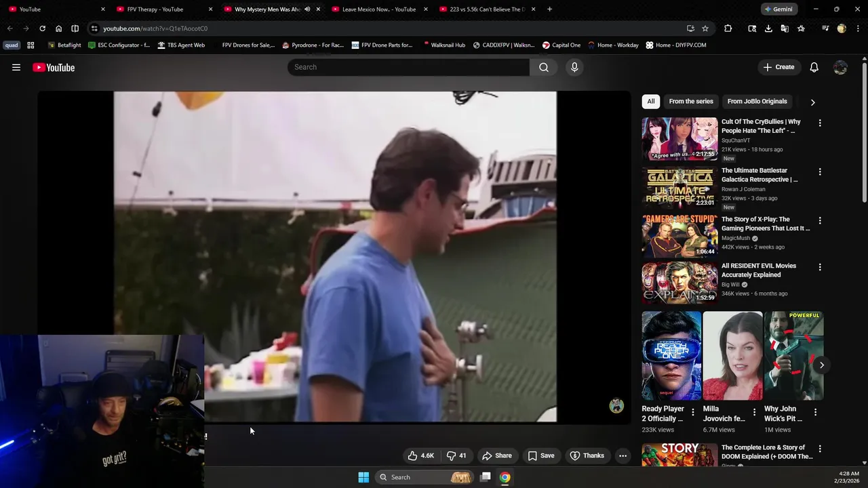Click the Thanks button
The width and height of the screenshot is (868, 488).
point(587,455)
